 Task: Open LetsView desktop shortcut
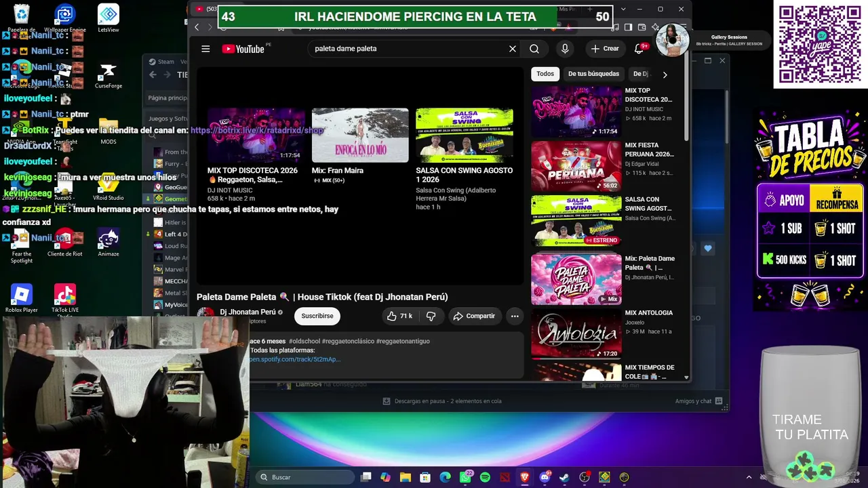pos(108,18)
